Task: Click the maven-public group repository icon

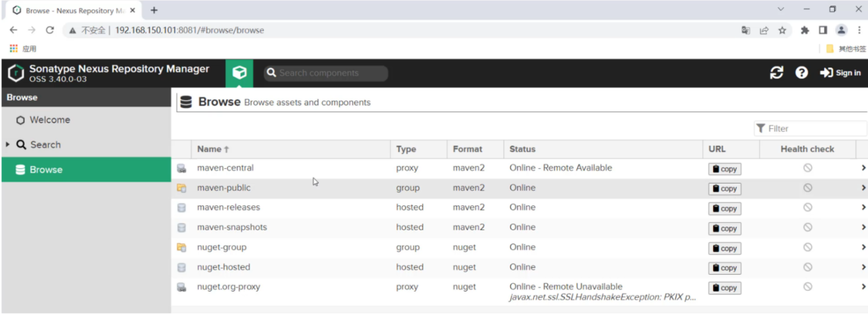Action: coord(181,188)
